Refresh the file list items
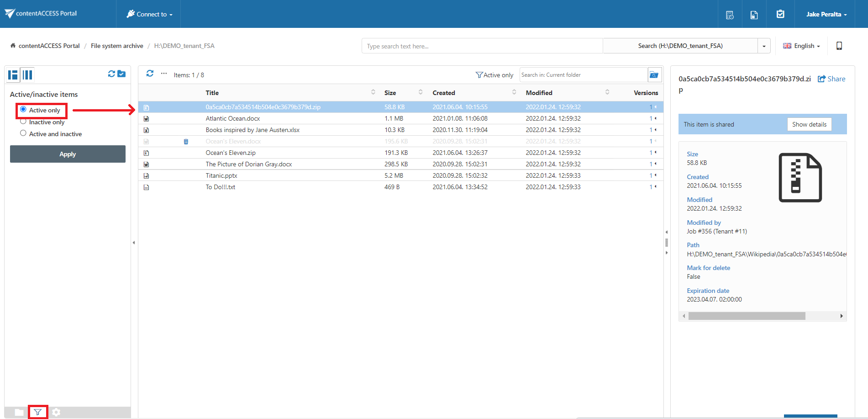This screenshot has width=868, height=419. click(150, 74)
